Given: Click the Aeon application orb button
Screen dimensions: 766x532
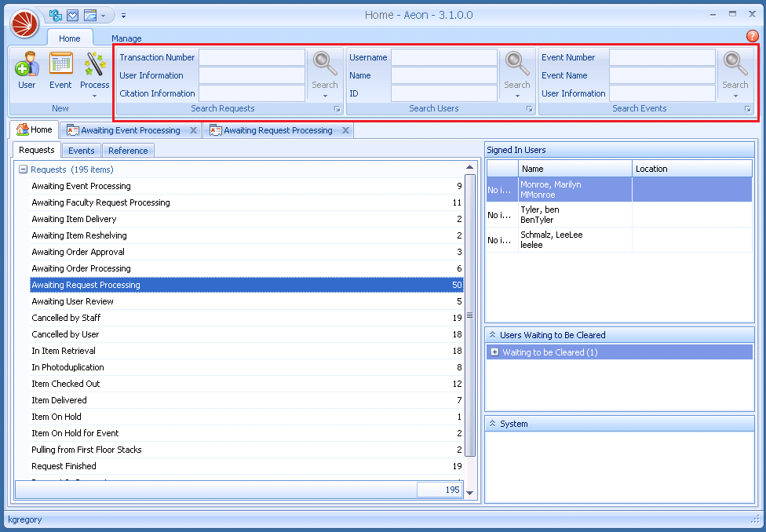Looking at the screenshot, I should (24, 23).
